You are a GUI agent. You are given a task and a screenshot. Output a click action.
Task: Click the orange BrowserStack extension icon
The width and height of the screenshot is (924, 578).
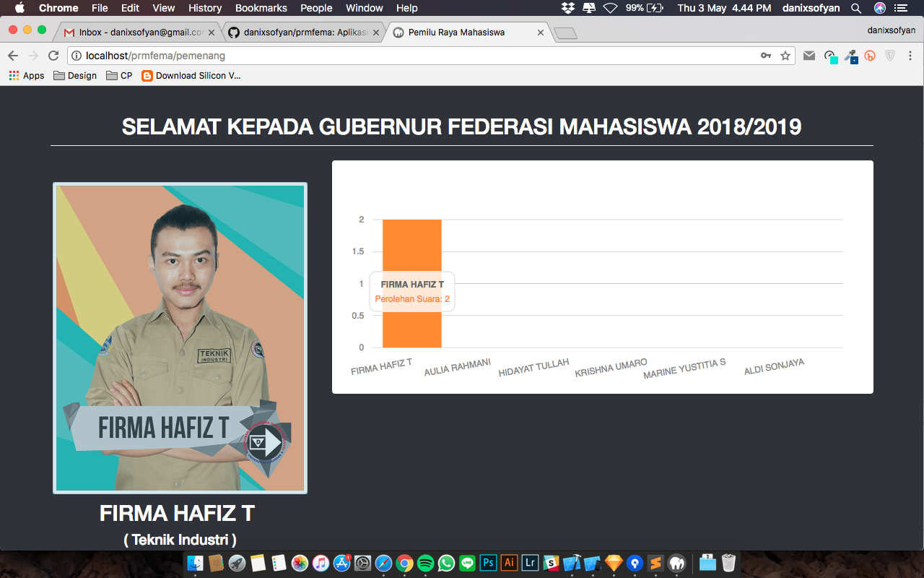click(870, 55)
